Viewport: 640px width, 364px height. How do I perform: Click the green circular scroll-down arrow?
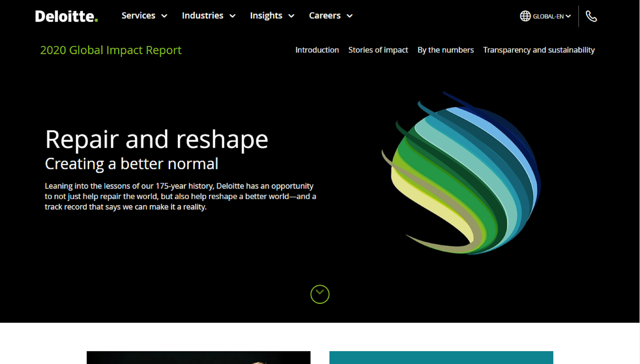(320, 294)
